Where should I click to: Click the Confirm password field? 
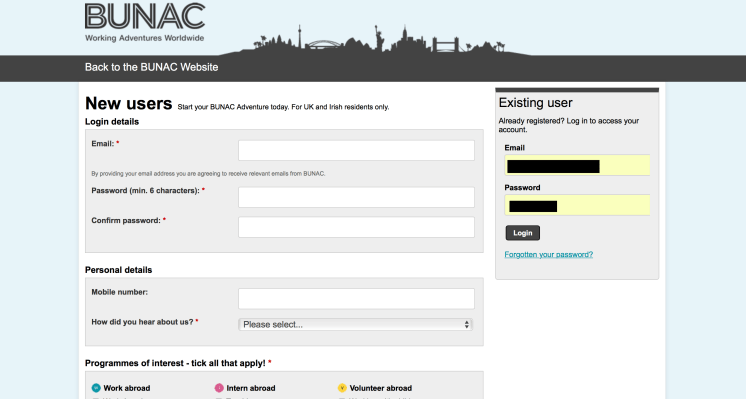click(x=356, y=227)
